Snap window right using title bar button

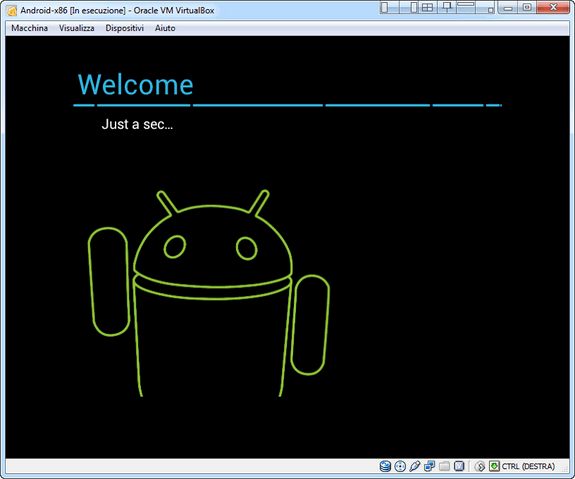click(409, 7)
